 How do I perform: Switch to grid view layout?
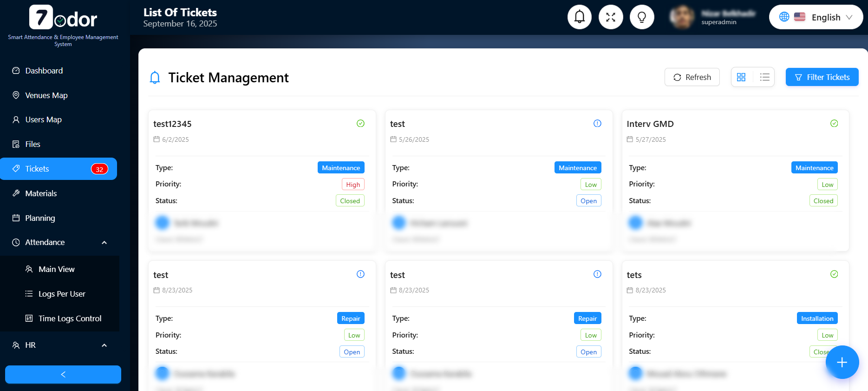coord(741,77)
